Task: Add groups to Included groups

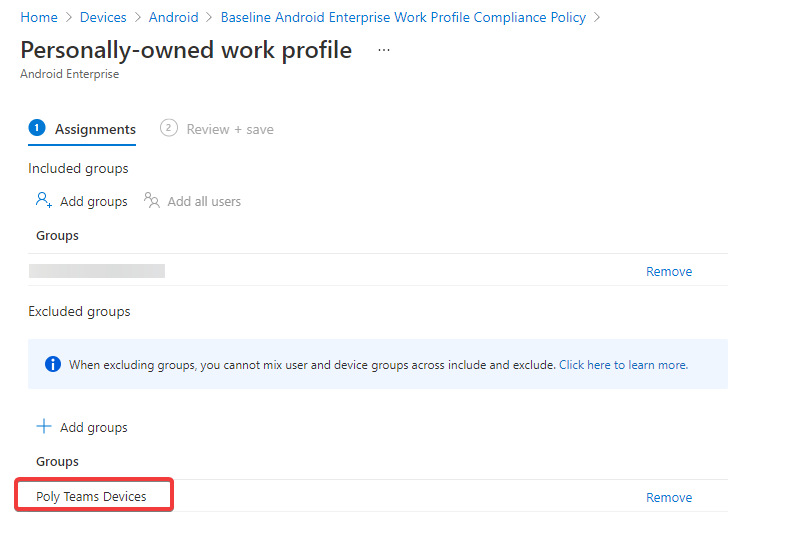Action: pyautogui.click(x=94, y=201)
